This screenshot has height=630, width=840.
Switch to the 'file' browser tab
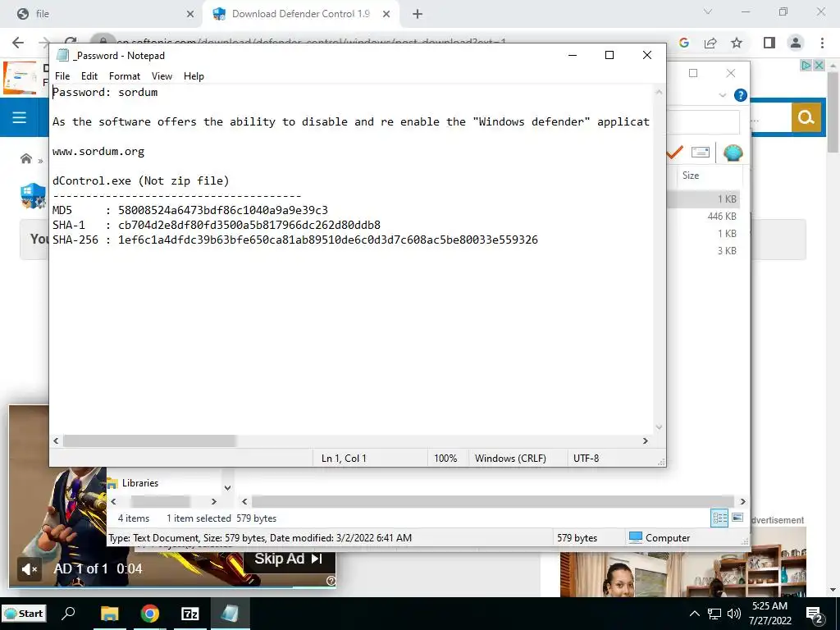click(x=102, y=14)
